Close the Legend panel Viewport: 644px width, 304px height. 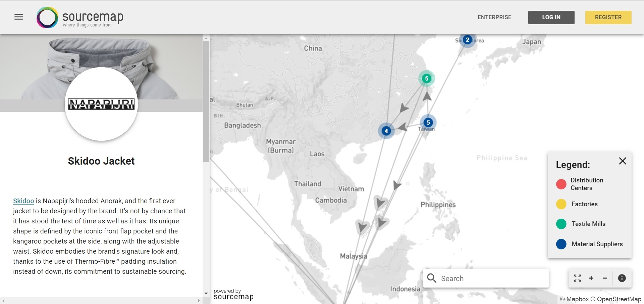point(623,161)
